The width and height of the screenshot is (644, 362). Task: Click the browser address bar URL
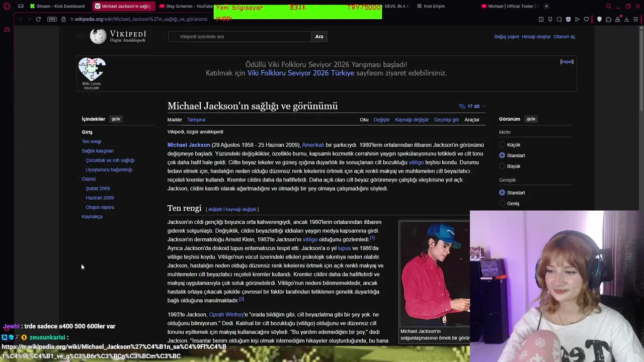pos(139,19)
